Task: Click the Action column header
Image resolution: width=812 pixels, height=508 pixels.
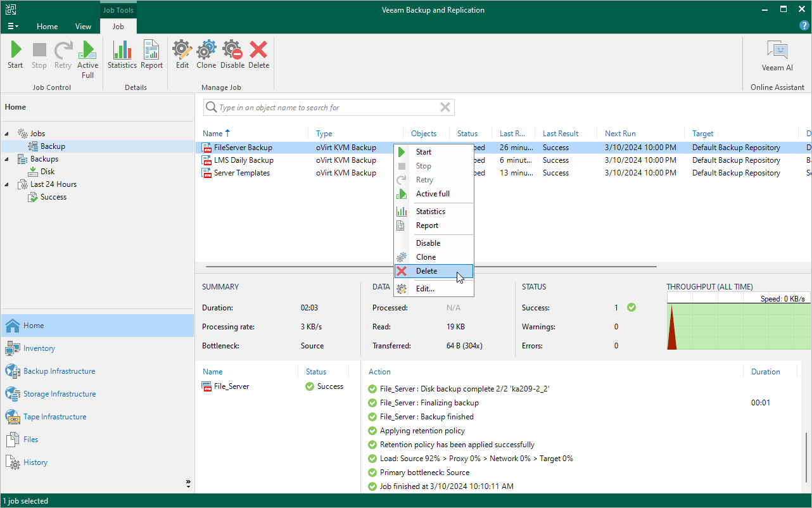Action: pyautogui.click(x=380, y=372)
